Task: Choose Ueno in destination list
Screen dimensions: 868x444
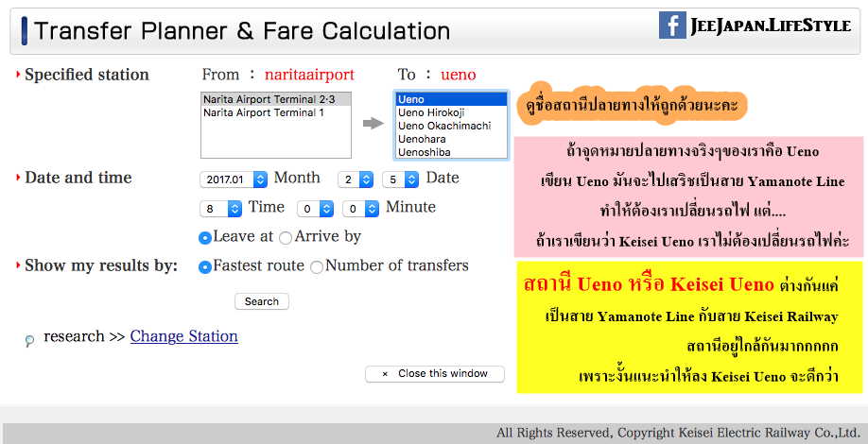Action: 451,99
